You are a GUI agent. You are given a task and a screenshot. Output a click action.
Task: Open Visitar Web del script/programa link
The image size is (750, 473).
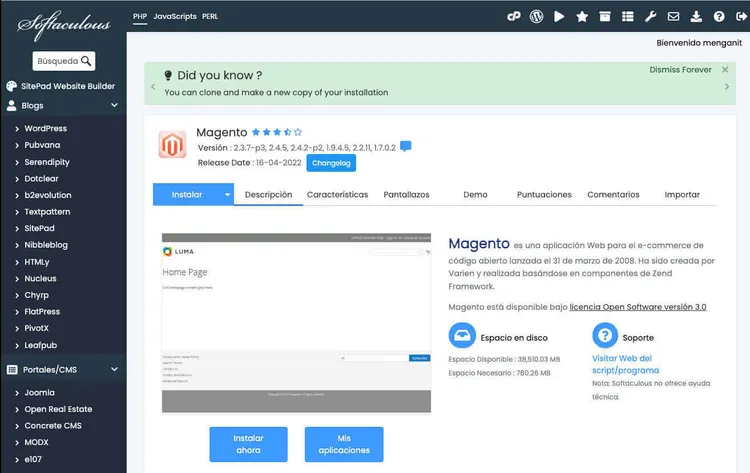coord(625,364)
